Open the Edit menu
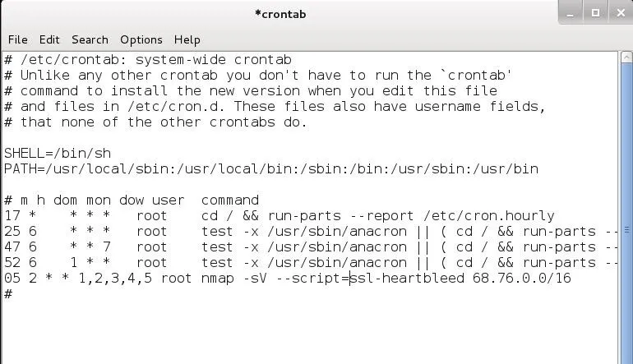633x364 pixels. (49, 39)
